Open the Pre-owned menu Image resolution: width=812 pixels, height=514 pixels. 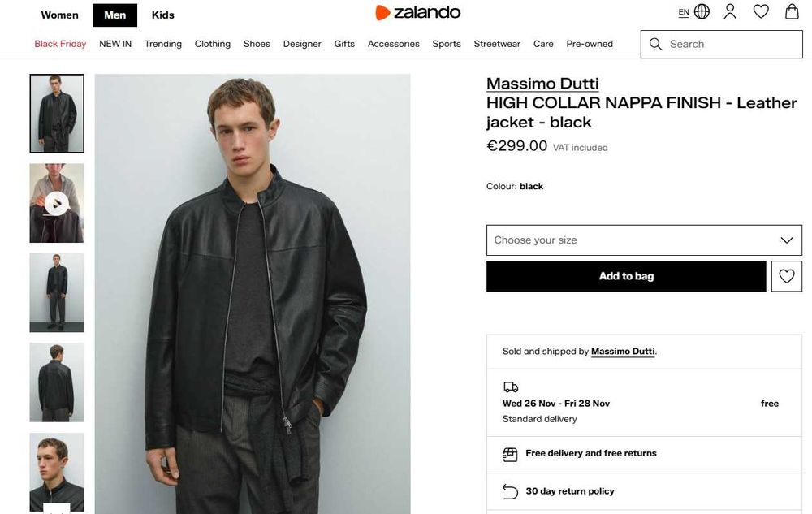coord(590,44)
